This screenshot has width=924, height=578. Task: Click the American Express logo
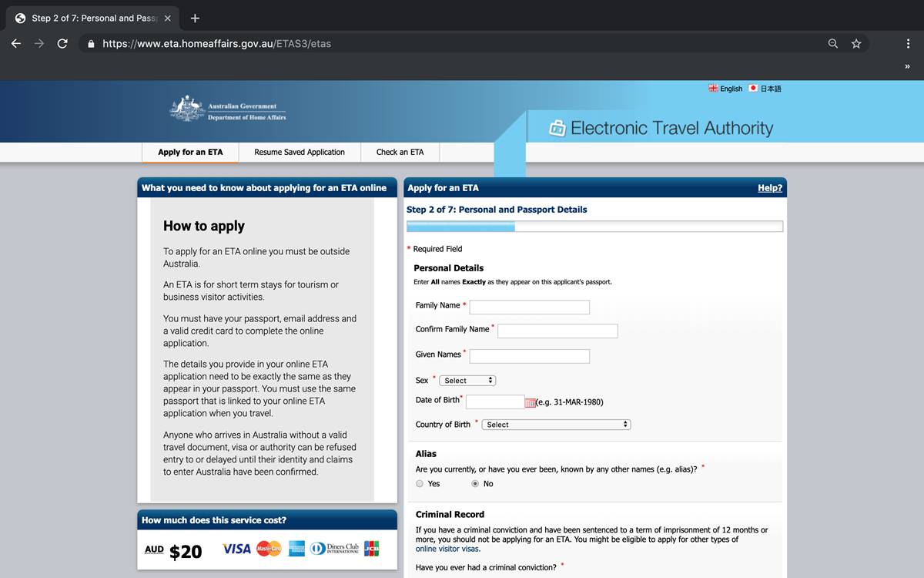pos(296,549)
